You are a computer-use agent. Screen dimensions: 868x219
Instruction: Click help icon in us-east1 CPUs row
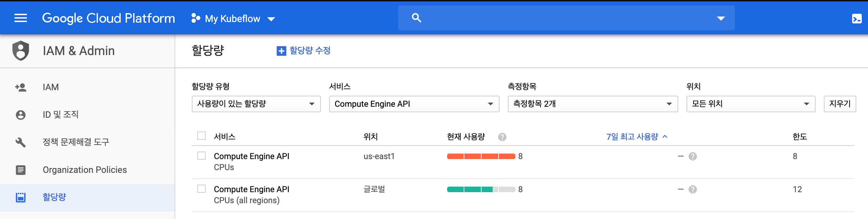click(693, 156)
